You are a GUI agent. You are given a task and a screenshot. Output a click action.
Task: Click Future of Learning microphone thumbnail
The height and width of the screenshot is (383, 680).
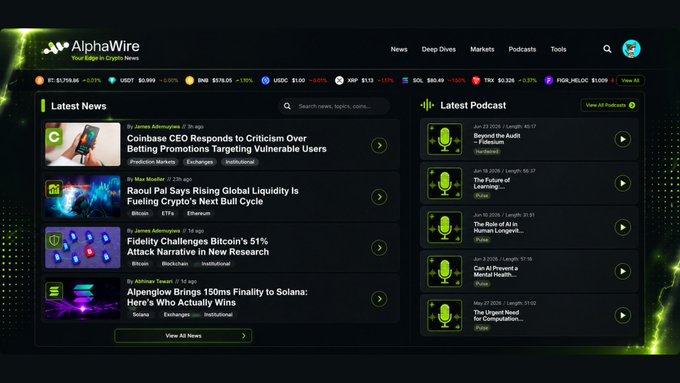(445, 183)
